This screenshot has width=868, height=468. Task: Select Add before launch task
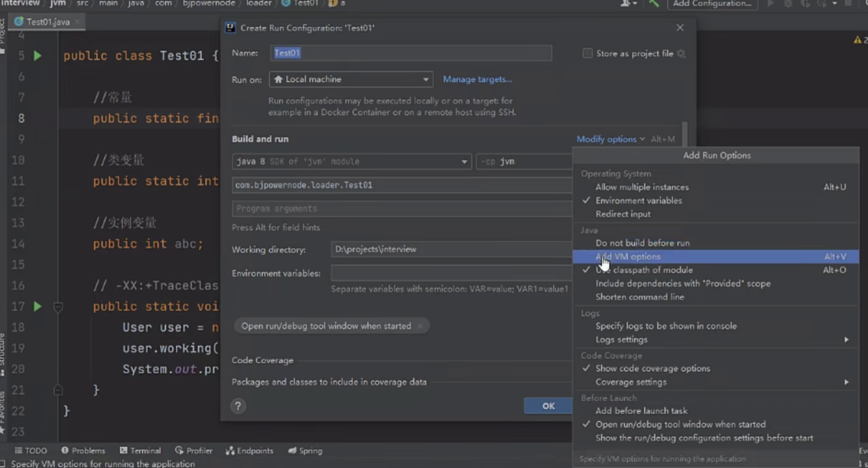[x=716, y=411]
